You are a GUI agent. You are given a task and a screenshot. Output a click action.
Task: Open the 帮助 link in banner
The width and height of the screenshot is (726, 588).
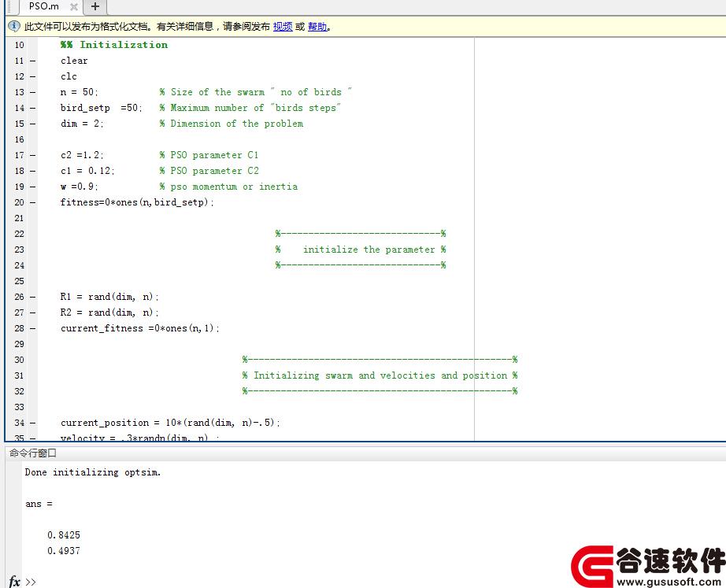317,27
